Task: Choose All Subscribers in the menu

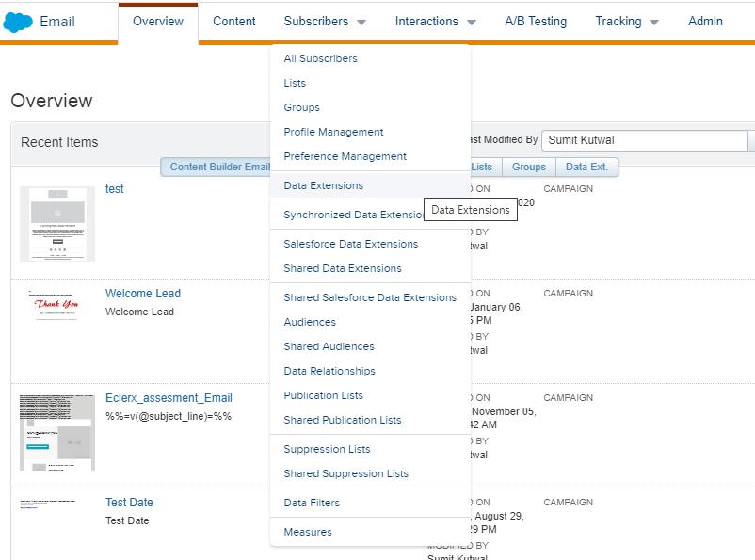Action: click(321, 58)
